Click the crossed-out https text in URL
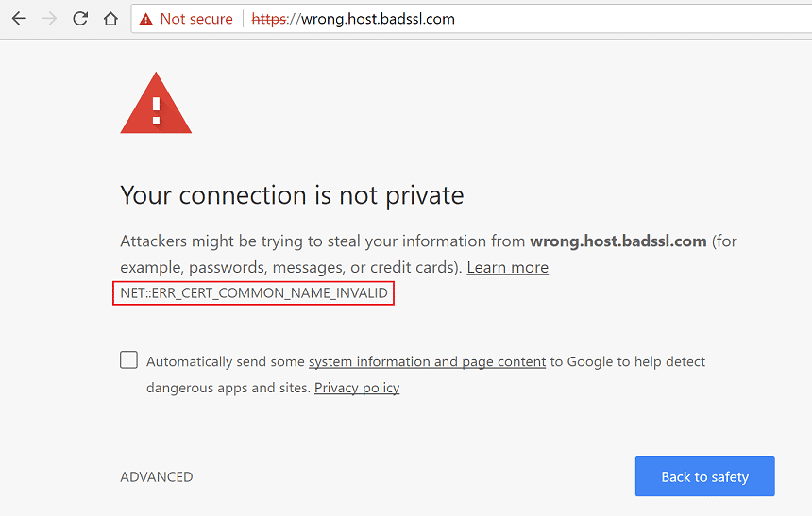 point(269,19)
